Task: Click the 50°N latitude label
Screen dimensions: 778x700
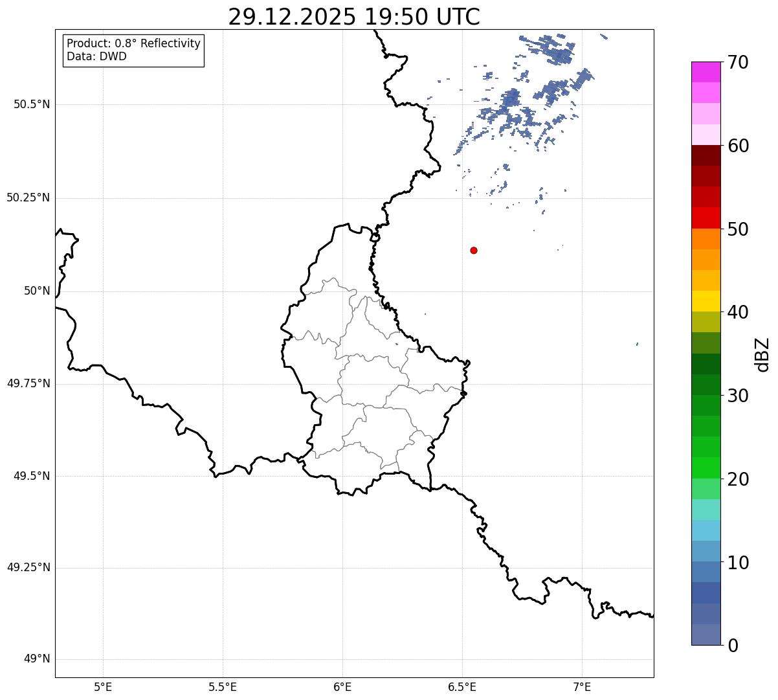Action: 37,291
